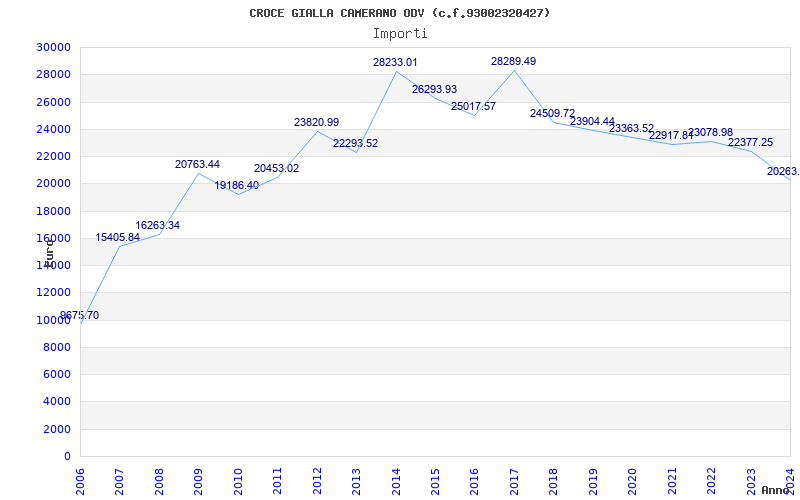Click the y-axis value 28000
Image resolution: width=800 pixels, height=500 pixels.
pos(54,74)
